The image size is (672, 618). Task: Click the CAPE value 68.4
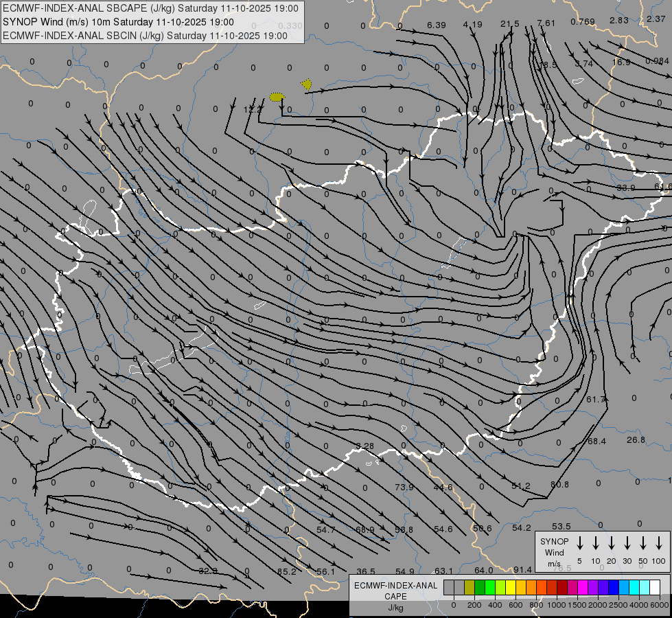pos(596,442)
